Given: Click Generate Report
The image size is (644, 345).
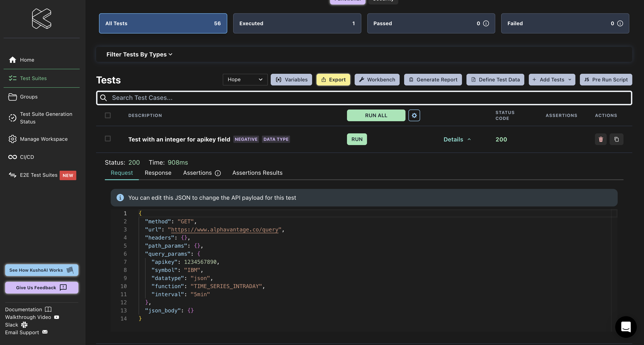Looking at the screenshot, I should pyautogui.click(x=433, y=80).
